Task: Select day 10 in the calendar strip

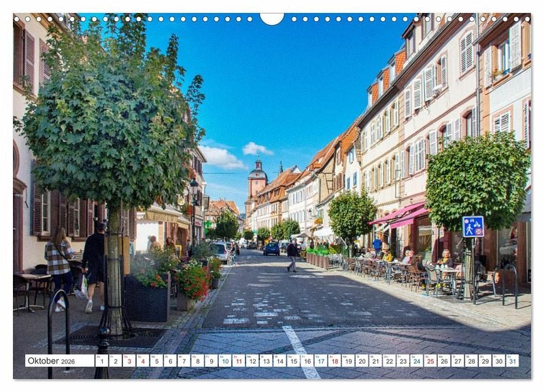Action: 224,361
